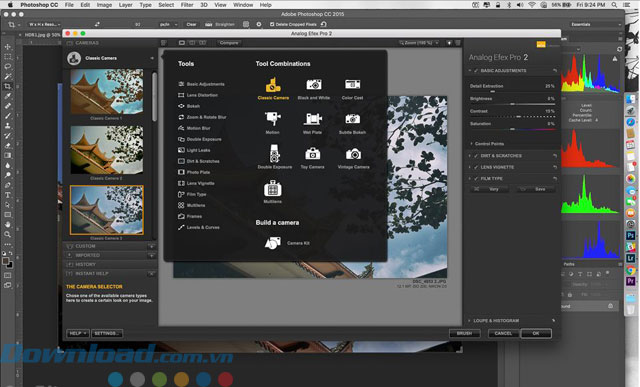The width and height of the screenshot is (640, 387).
Task: Choose Levels & Curves in Tools list
Action: 199,227
